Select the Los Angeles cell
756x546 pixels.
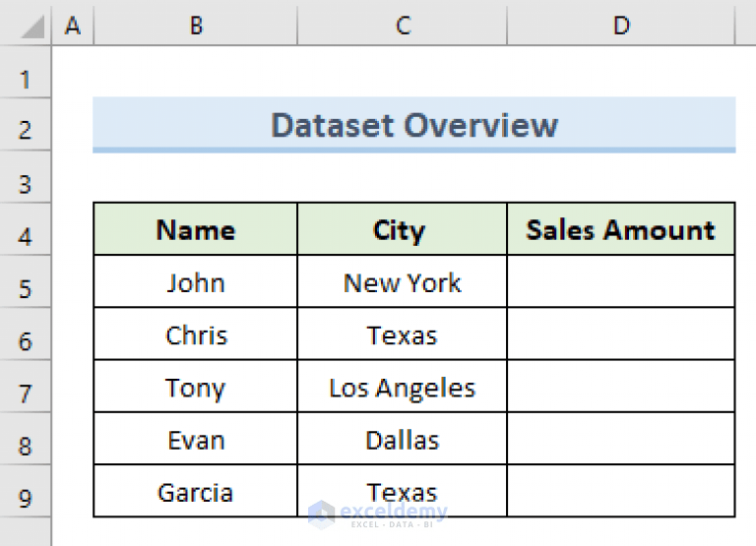(x=403, y=387)
